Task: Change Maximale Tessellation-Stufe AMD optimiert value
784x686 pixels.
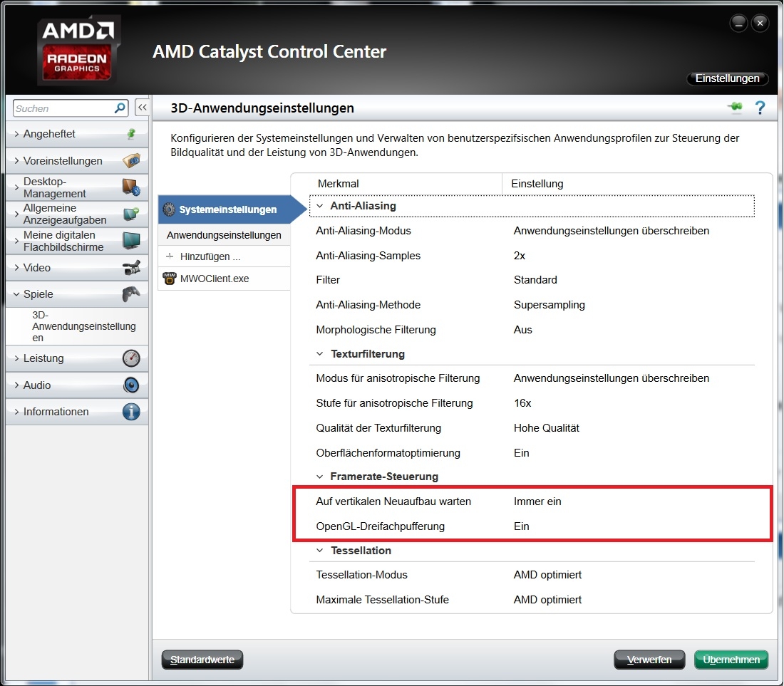Action: tap(547, 600)
